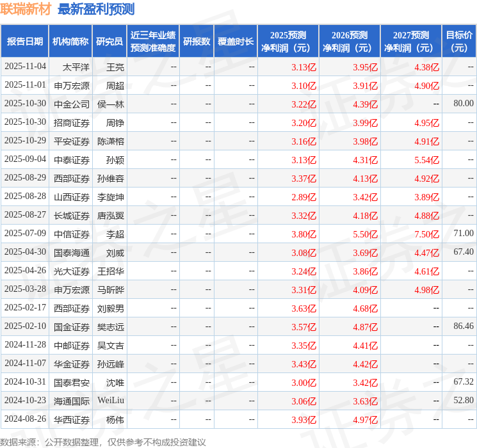Select the analyst cell 孙远峰

[111, 364]
